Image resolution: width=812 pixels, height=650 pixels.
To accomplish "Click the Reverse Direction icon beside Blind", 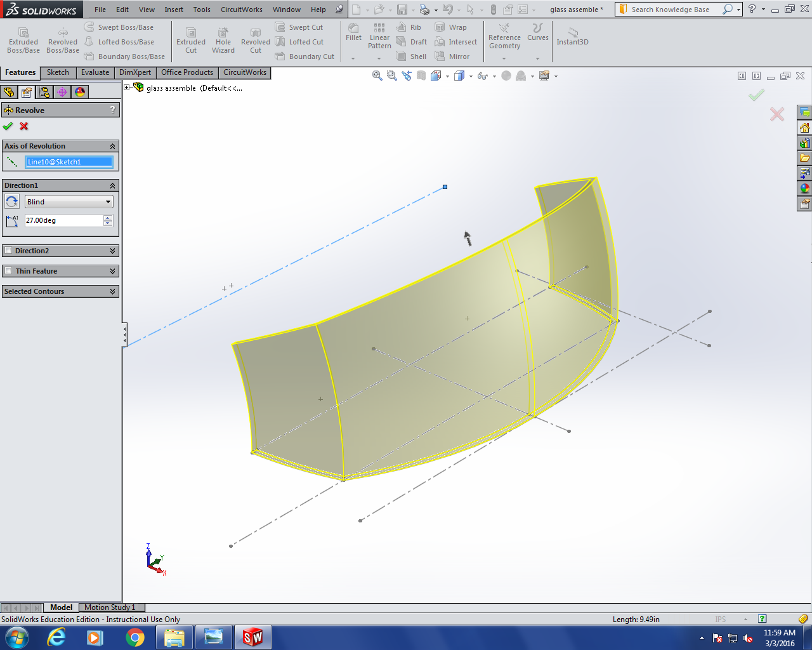I will click(12, 202).
